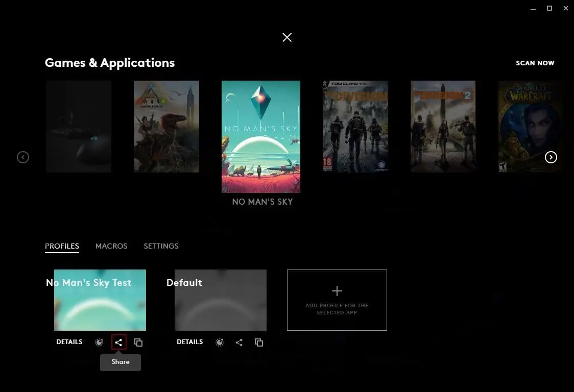
Task: Select the desktop mouse thumbnail
Action: pos(79,127)
